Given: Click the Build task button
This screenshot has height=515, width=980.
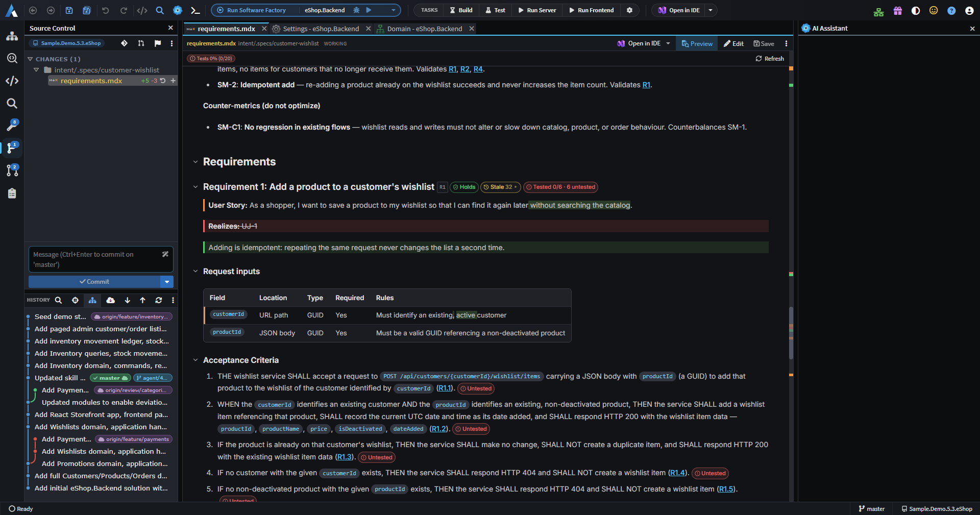Looking at the screenshot, I should 461,10.
